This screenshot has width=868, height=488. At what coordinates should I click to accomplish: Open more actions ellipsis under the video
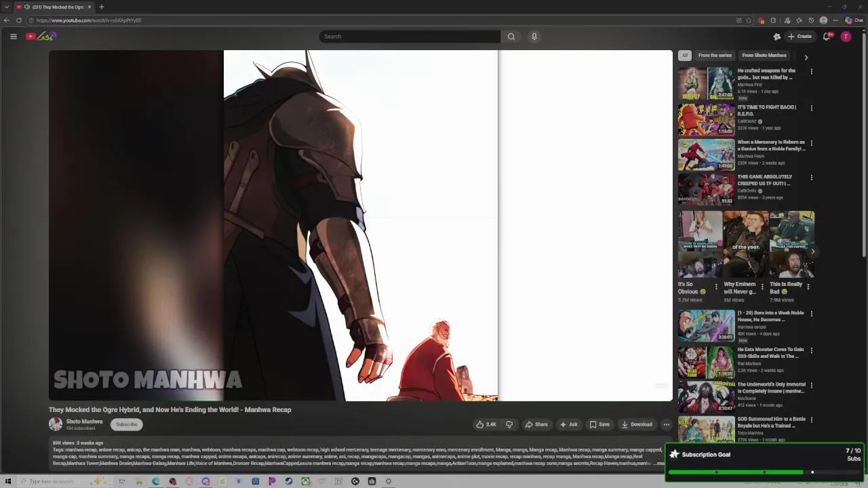click(x=667, y=424)
